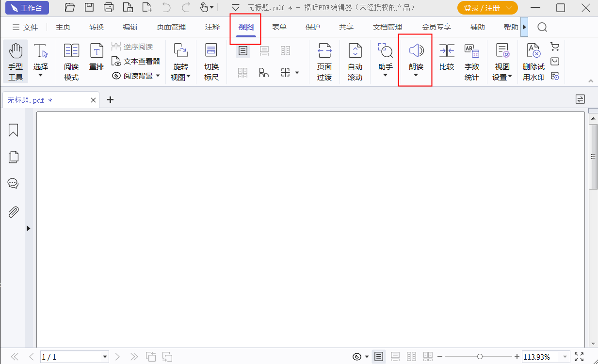Click the 重排 reflow icon
The height and width of the screenshot is (364, 598).
pos(97,57)
